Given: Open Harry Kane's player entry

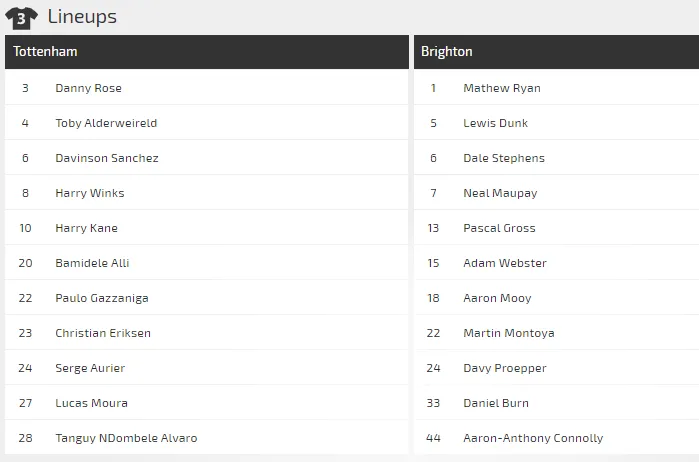Looking at the screenshot, I should coord(86,228).
